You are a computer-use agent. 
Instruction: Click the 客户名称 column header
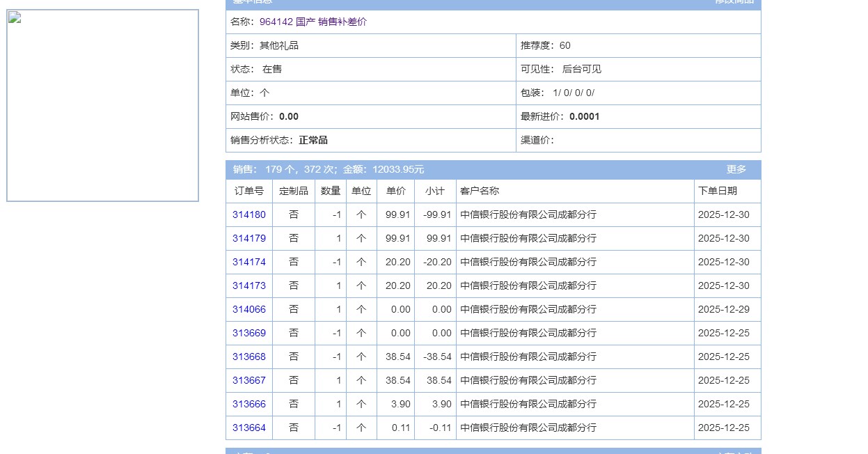(x=480, y=191)
